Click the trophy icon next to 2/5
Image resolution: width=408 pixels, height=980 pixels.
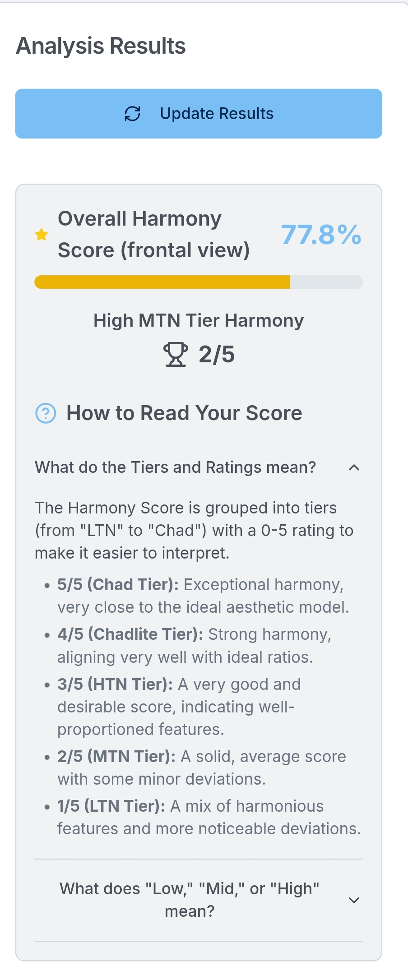tap(175, 355)
